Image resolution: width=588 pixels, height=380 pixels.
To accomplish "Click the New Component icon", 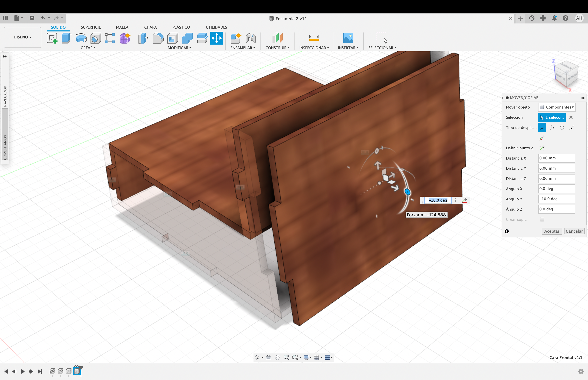I will pyautogui.click(x=236, y=38).
